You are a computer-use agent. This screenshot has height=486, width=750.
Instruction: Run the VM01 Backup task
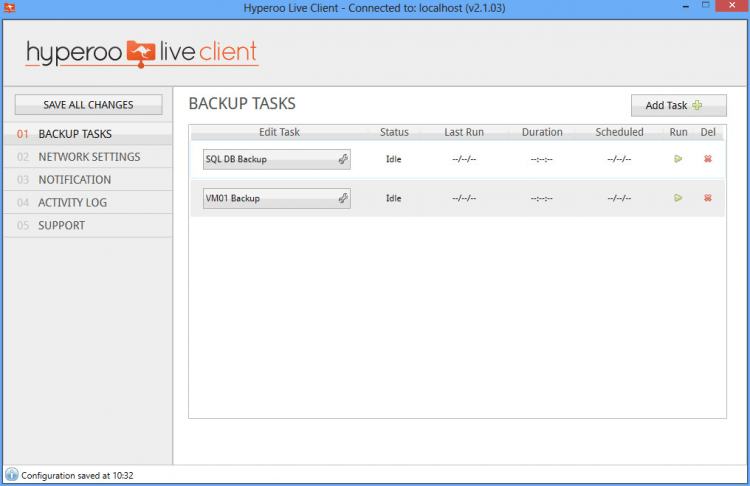click(678, 198)
